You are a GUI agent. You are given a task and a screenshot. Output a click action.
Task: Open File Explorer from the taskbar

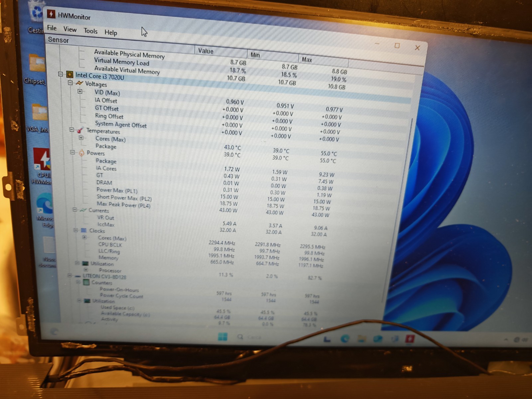click(x=361, y=339)
